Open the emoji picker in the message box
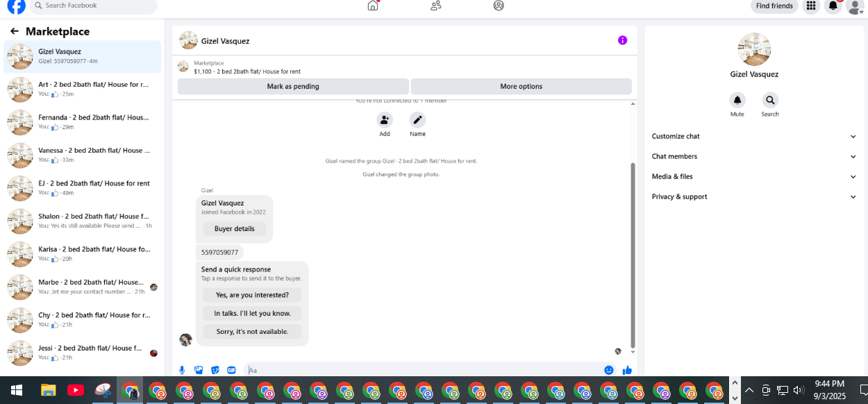This screenshot has width=868, height=404. [x=609, y=371]
